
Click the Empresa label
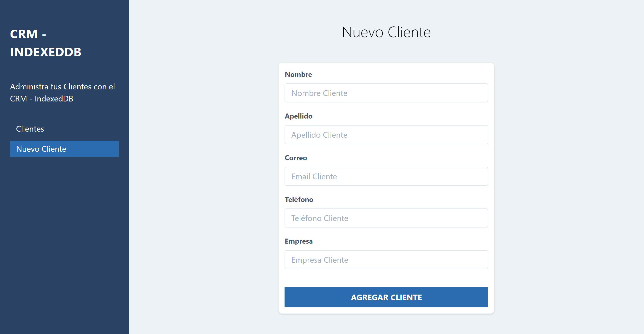pyautogui.click(x=299, y=241)
